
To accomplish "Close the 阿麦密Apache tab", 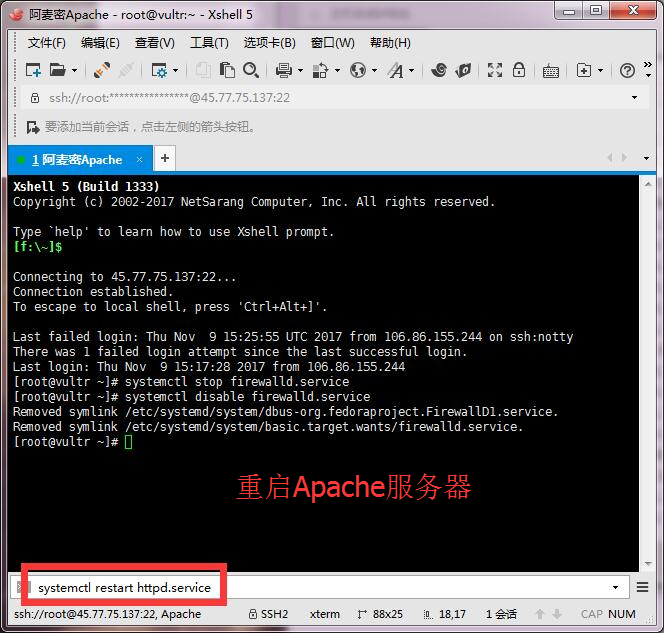I will [x=139, y=160].
